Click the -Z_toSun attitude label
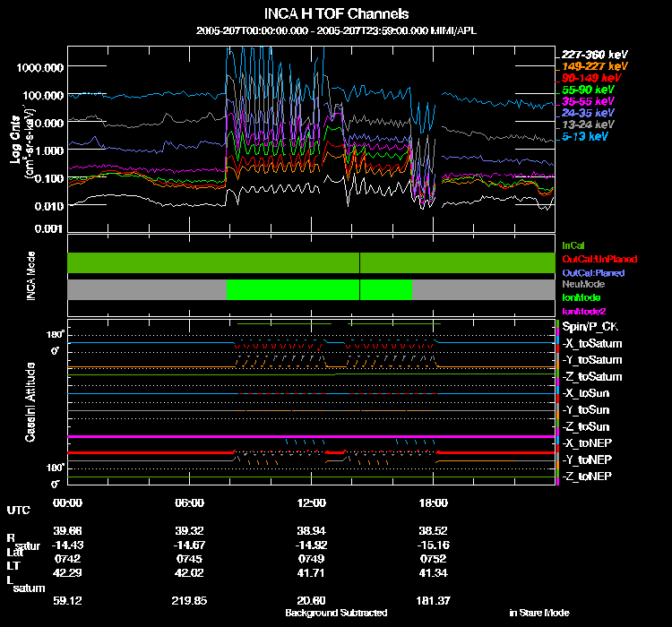Image resolution: width=672 pixels, height=627 pixels. coord(585,427)
